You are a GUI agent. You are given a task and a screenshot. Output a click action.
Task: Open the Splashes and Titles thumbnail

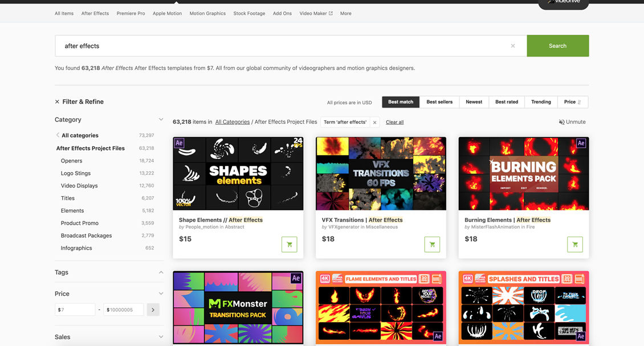[524, 307]
